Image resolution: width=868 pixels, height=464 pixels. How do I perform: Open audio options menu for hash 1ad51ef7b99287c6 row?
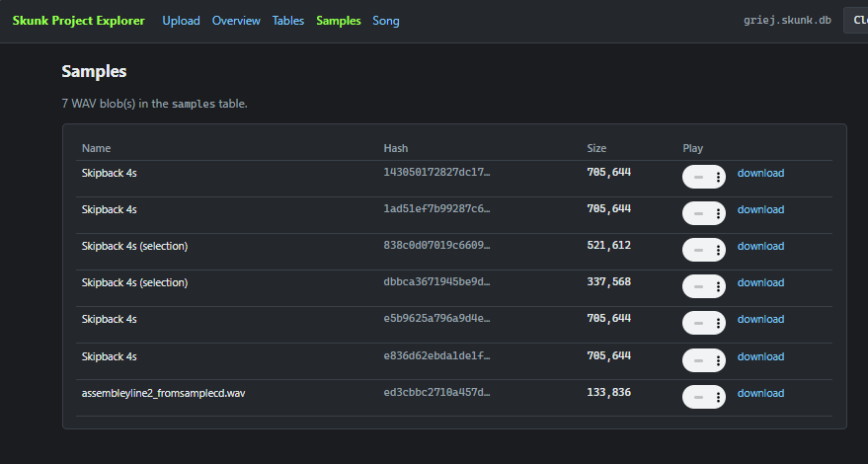718,213
